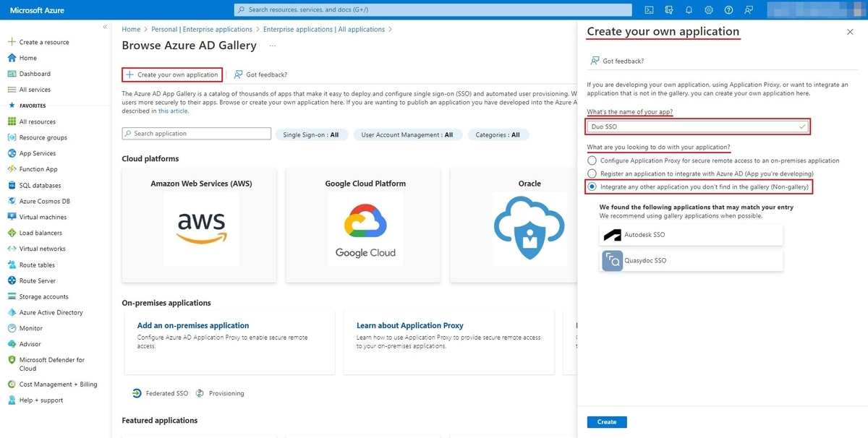The image size is (868, 438).
Task: Click the Dashboard icon in sidebar
Action: (x=12, y=74)
